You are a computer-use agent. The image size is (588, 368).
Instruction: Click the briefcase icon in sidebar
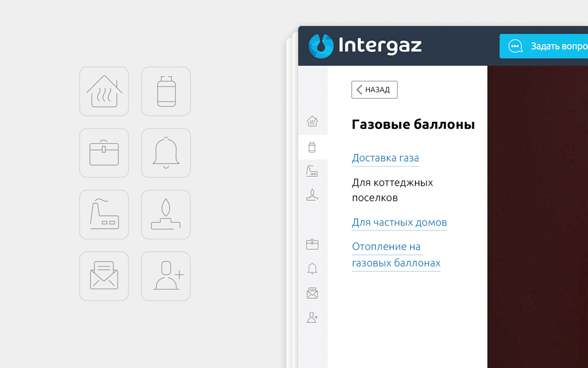[312, 244]
